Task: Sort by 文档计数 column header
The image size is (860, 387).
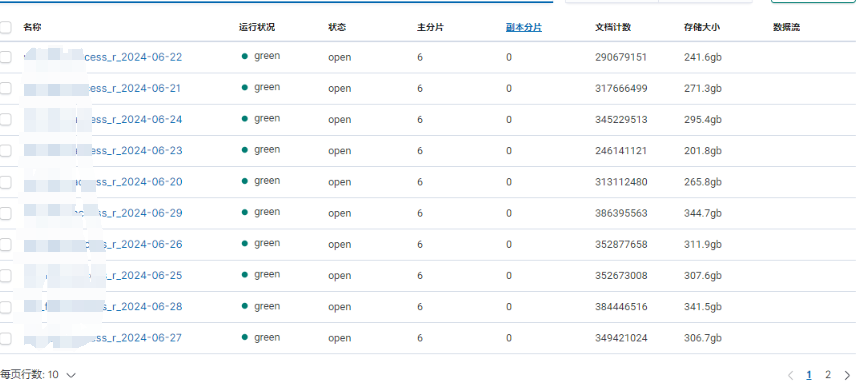Action: click(613, 27)
